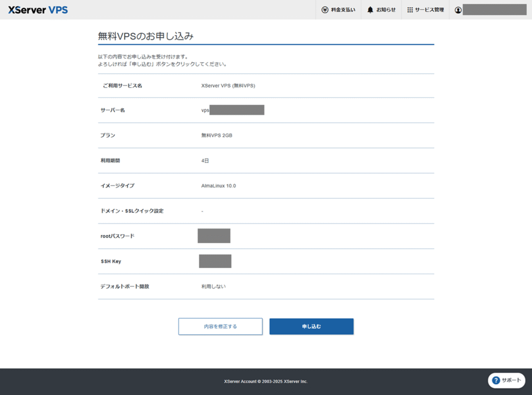Click the question mark support icon
Viewport: 532px width, 395px height.
click(496, 380)
